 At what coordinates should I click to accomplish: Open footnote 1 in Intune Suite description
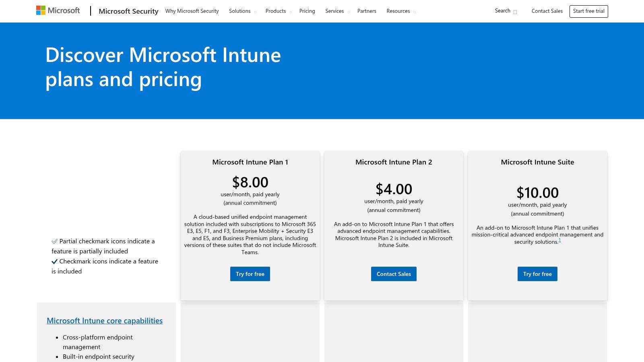tap(559, 240)
